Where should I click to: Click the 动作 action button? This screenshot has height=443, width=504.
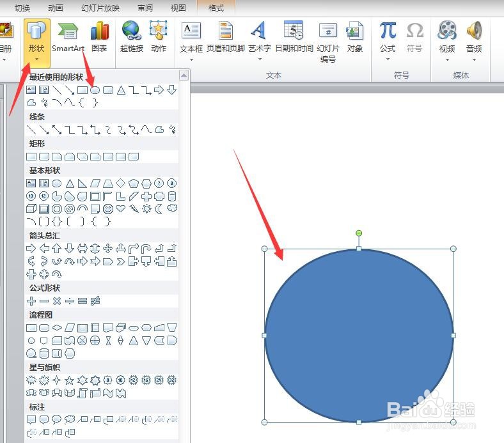click(159, 37)
